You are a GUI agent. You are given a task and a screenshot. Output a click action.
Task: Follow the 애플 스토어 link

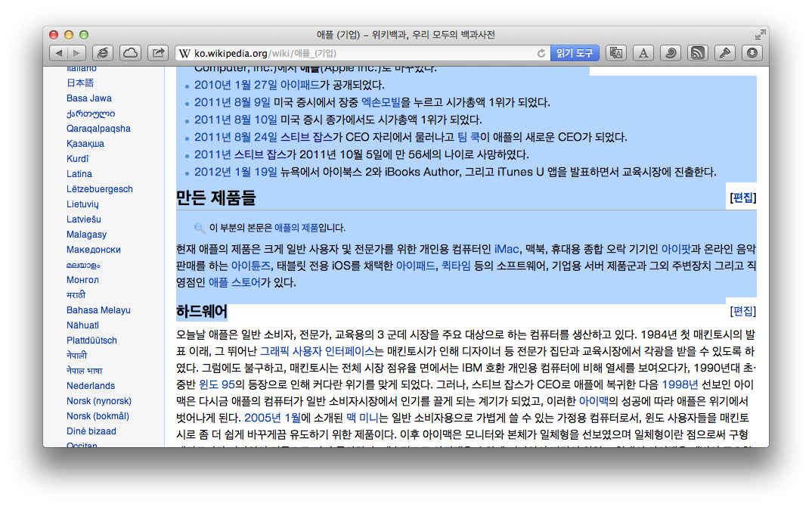click(x=234, y=282)
